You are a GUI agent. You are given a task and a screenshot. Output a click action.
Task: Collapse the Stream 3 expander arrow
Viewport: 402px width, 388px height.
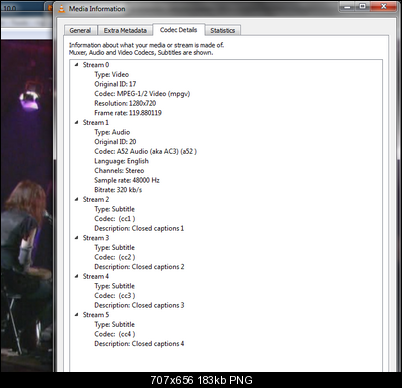(76, 238)
